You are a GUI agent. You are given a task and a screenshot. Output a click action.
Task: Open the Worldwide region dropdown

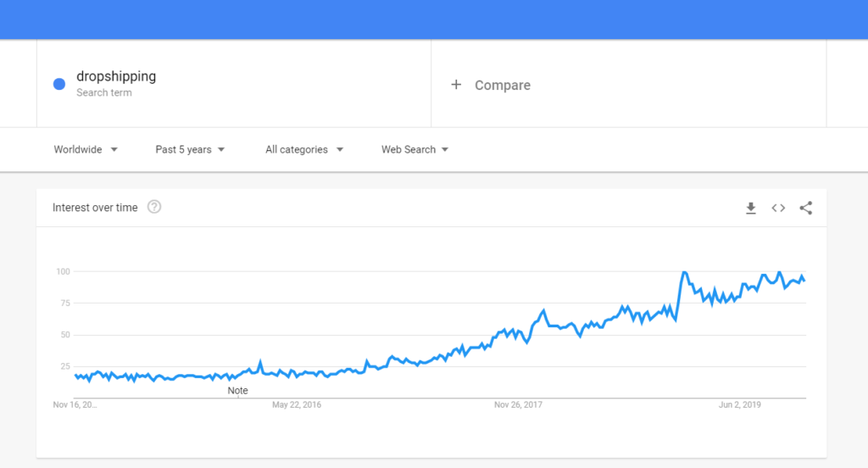86,149
